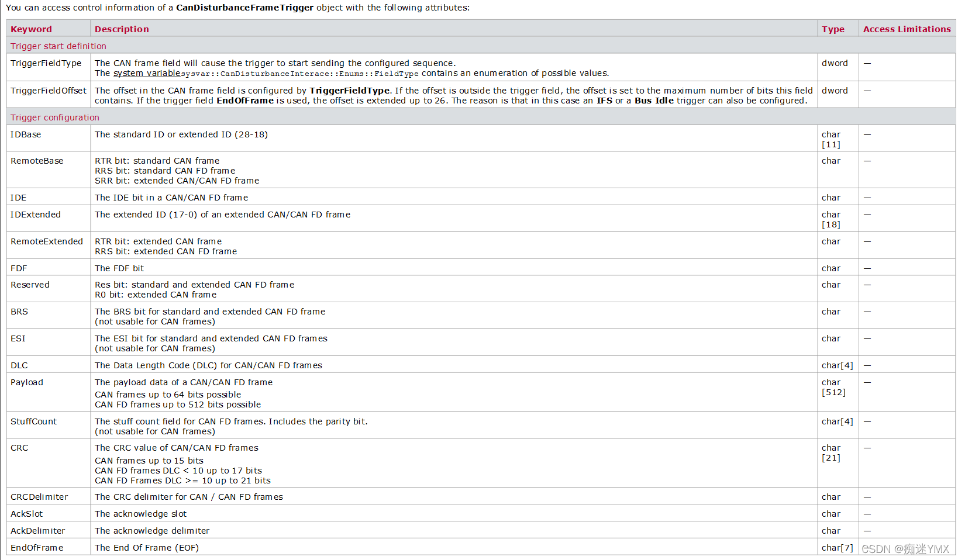Click the IDE keyword cell
The image size is (958, 560).
49,197
